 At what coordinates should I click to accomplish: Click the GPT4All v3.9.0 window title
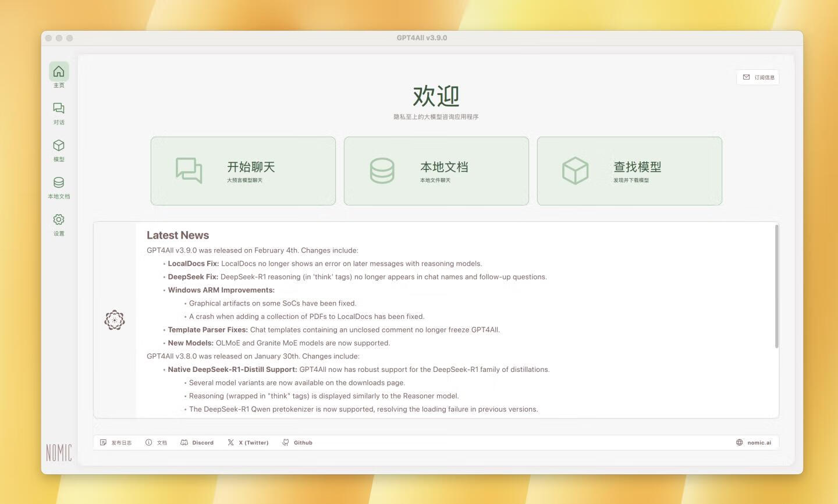422,38
